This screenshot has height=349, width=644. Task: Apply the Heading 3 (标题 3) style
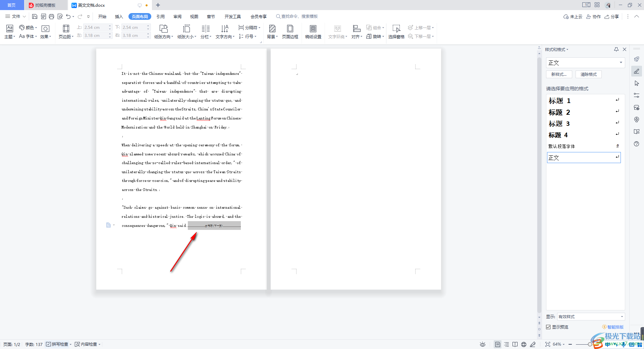coord(584,123)
